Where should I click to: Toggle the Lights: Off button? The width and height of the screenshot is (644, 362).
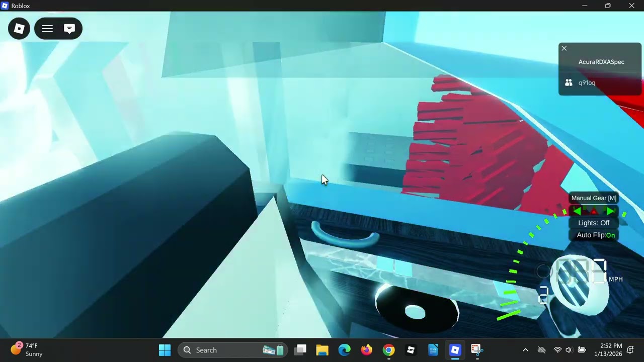pos(594,223)
